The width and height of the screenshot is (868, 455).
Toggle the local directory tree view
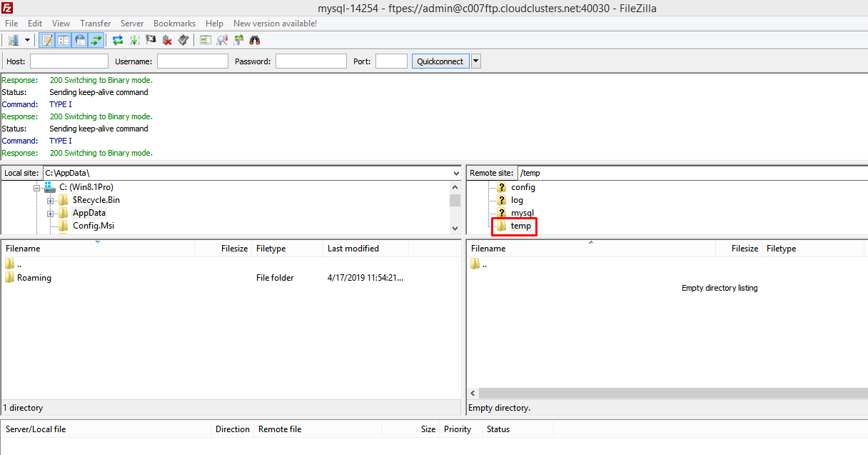pyautogui.click(x=64, y=40)
